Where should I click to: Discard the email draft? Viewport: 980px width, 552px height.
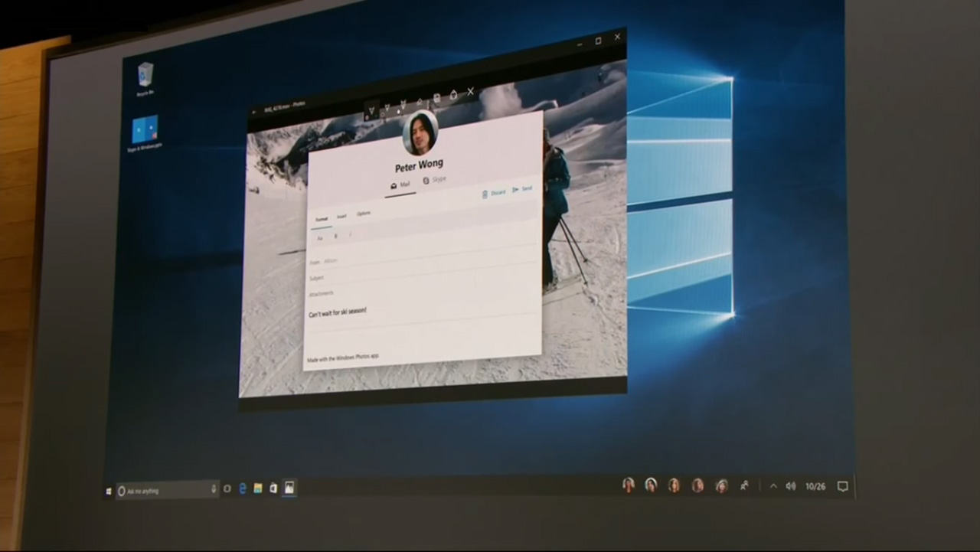498,193
